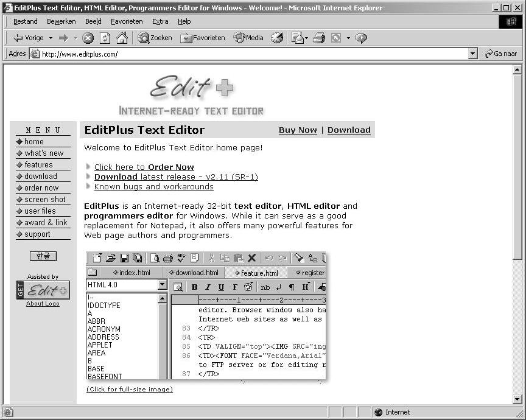The image size is (526, 420).
Task: Open support in the site menu
Action: (x=37, y=234)
